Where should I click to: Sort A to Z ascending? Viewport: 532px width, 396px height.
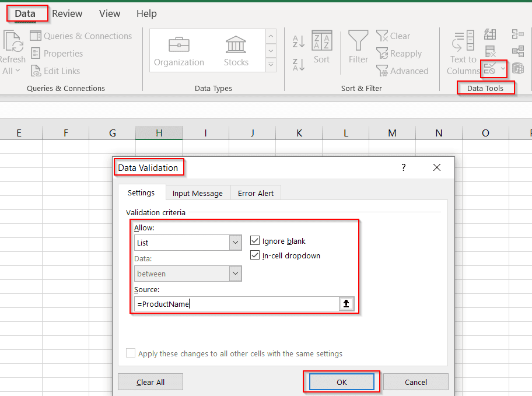pyautogui.click(x=299, y=41)
